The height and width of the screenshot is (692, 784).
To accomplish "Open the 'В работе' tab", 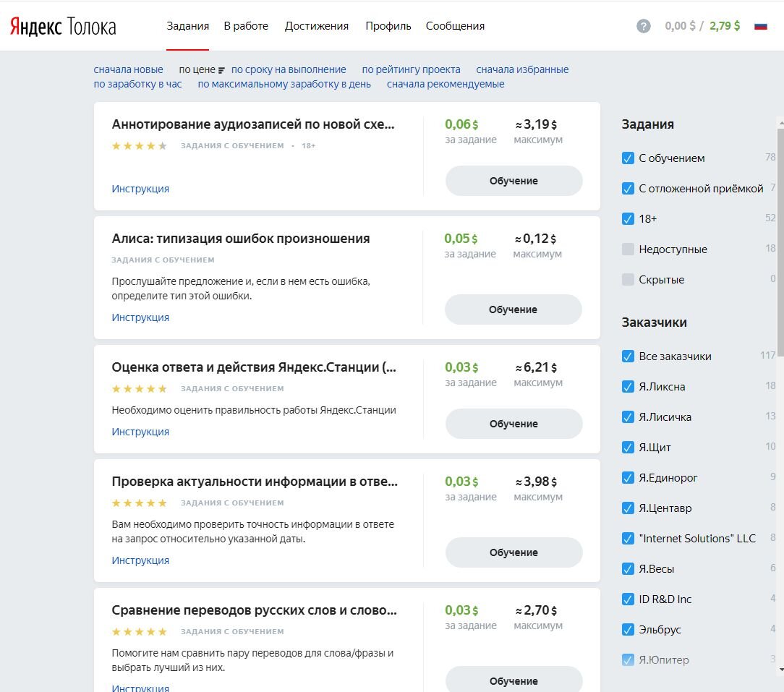I will pos(246,26).
